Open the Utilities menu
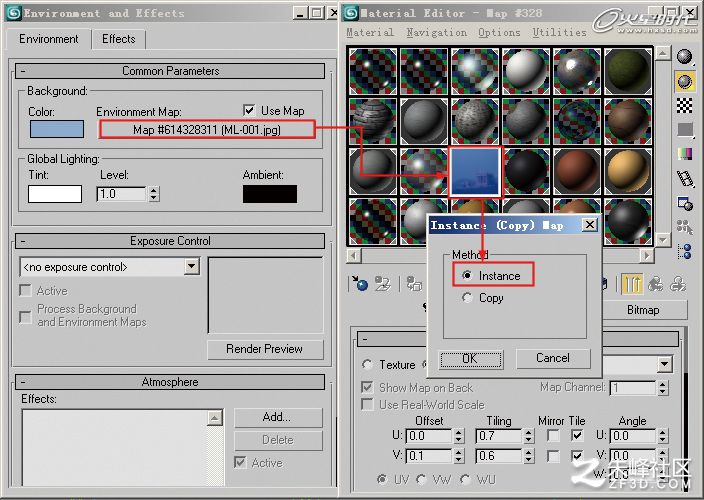This screenshot has width=704, height=500. (559, 32)
